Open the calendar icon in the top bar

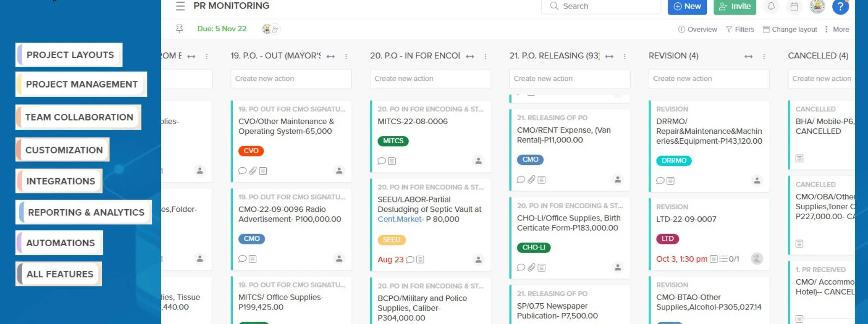794,6
